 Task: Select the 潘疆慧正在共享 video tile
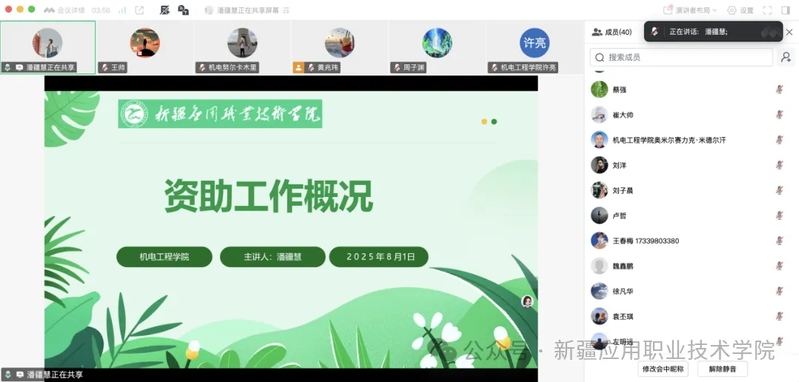[x=48, y=47]
